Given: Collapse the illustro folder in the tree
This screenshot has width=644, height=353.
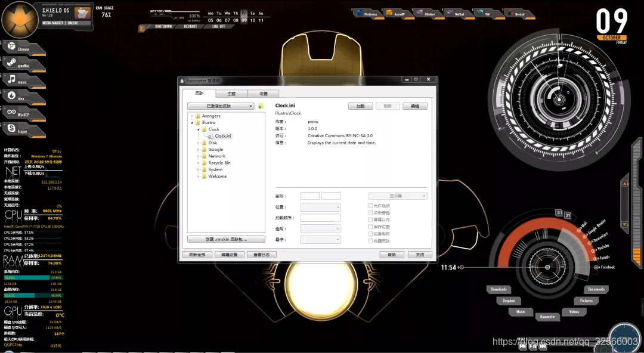Looking at the screenshot, I should pos(192,122).
